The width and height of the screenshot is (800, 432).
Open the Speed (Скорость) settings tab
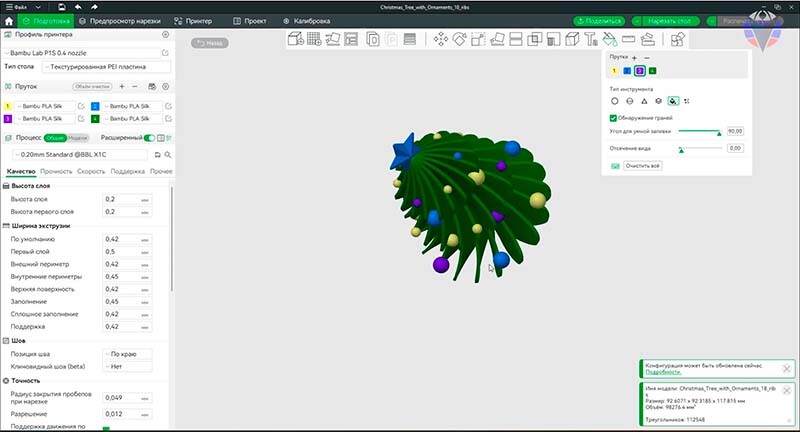click(x=91, y=171)
